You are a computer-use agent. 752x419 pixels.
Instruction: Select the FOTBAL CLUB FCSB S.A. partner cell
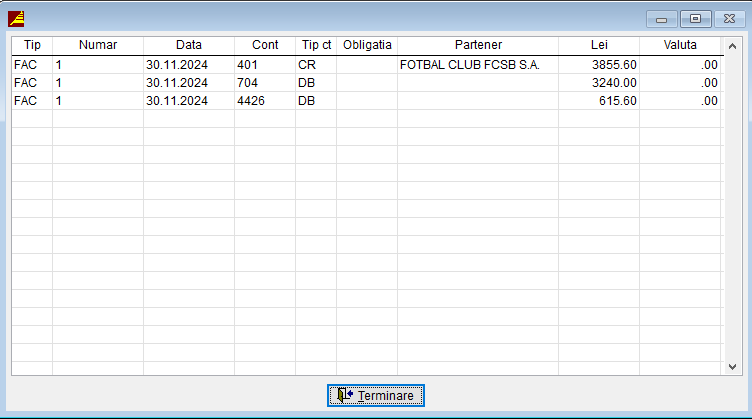[469, 65]
